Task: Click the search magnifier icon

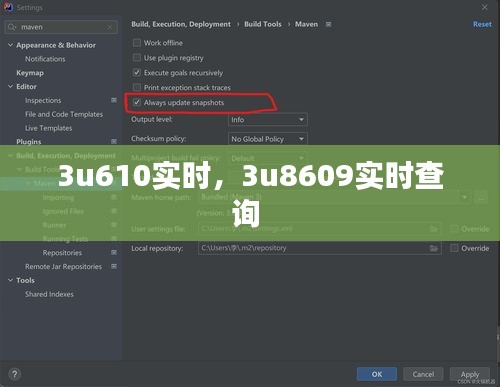Action: click(x=12, y=27)
